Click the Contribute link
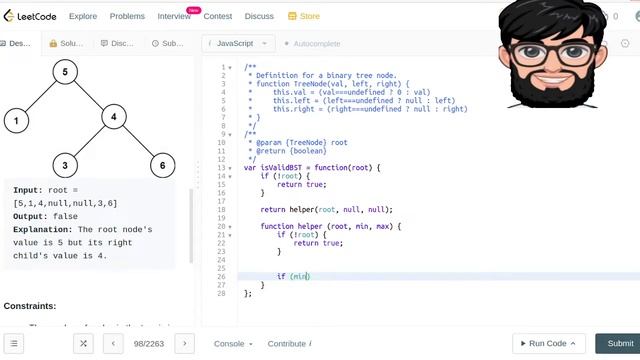 (x=289, y=344)
